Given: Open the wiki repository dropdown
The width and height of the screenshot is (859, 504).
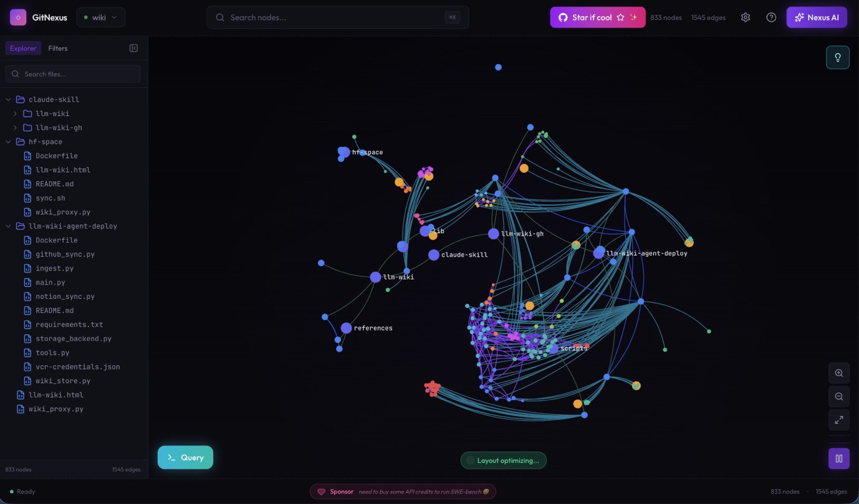Looking at the screenshot, I should click(101, 17).
